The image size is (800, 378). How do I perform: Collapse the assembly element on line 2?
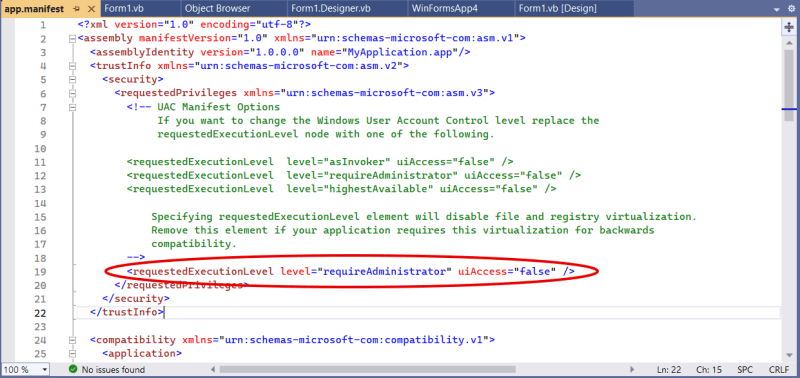[72, 38]
